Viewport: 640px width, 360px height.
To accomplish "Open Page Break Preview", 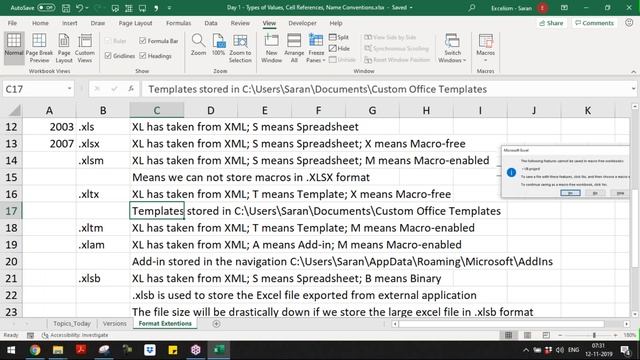I will (x=39, y=48).
